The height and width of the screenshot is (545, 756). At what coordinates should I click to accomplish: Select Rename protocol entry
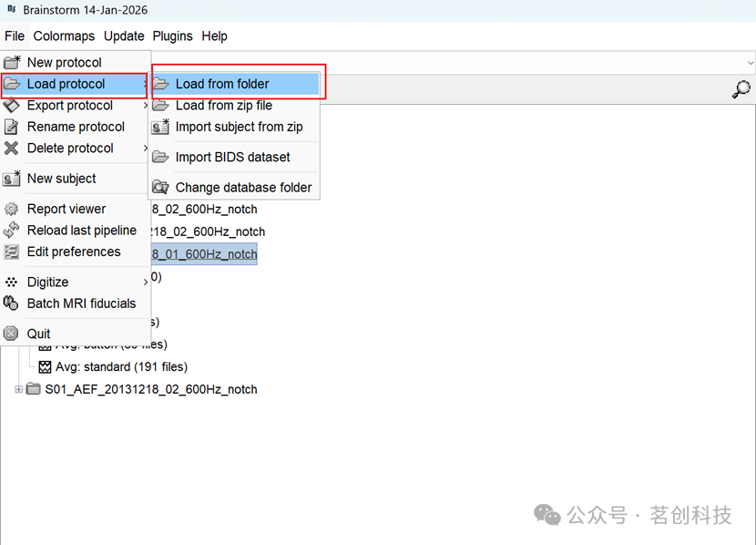coord(76,127)
